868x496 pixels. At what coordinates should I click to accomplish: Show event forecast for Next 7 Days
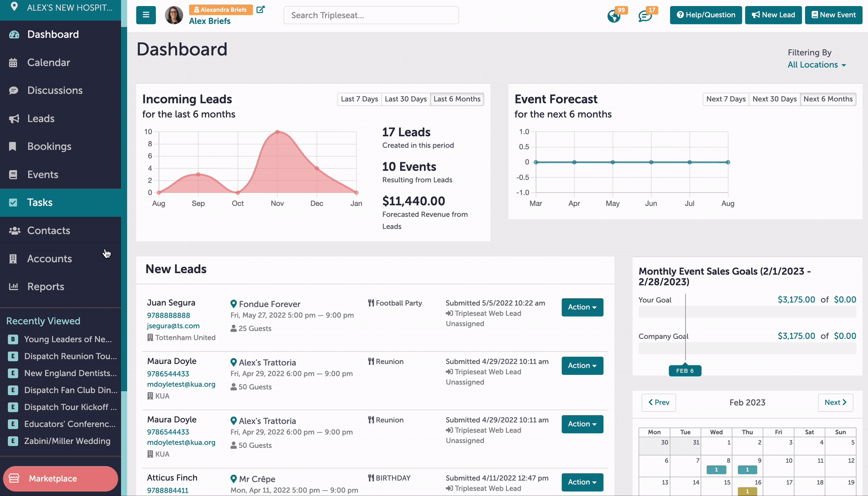[726, 99]
